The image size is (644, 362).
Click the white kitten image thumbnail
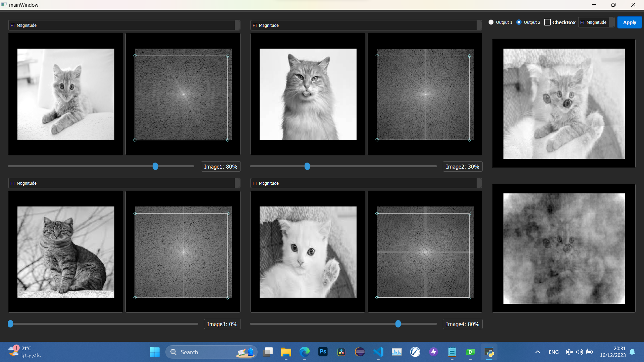[308, 252]
